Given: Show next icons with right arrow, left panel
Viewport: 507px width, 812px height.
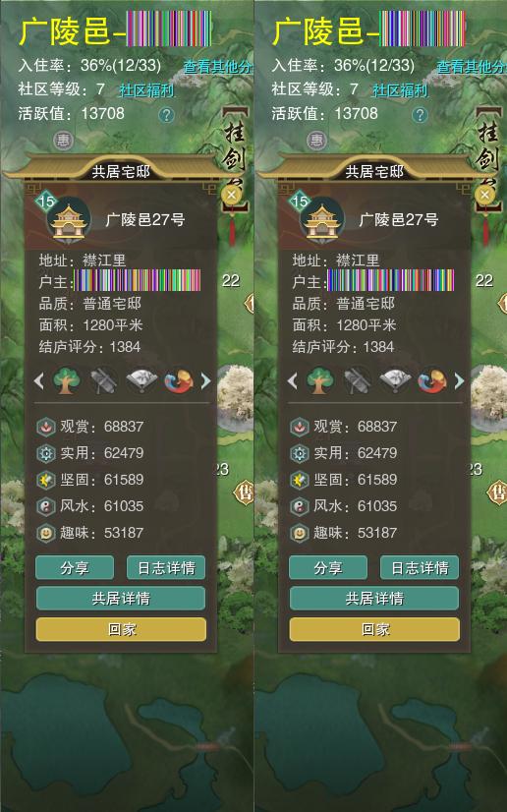Looking at the screenshot, I should 205,381.
